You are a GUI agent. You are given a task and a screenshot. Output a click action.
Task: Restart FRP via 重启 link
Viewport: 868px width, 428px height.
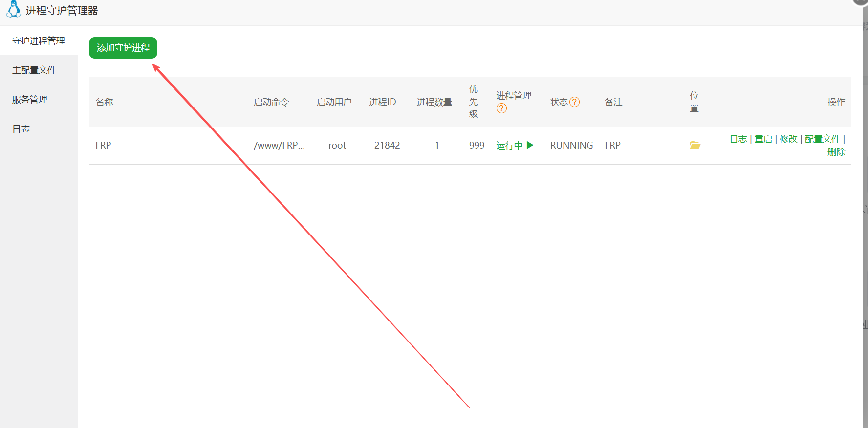click(x=763, y=139)
